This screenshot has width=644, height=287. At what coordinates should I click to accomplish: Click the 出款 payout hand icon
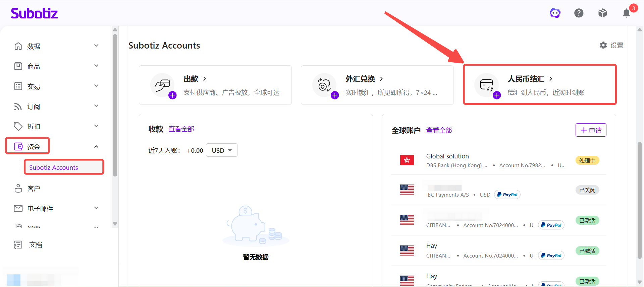coord(163,85)
